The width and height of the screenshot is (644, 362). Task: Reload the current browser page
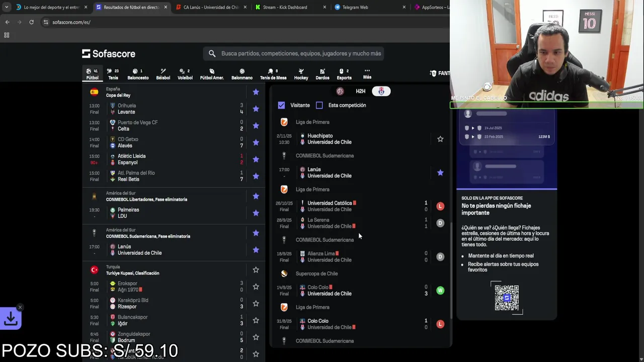click(x=31, y=22)
